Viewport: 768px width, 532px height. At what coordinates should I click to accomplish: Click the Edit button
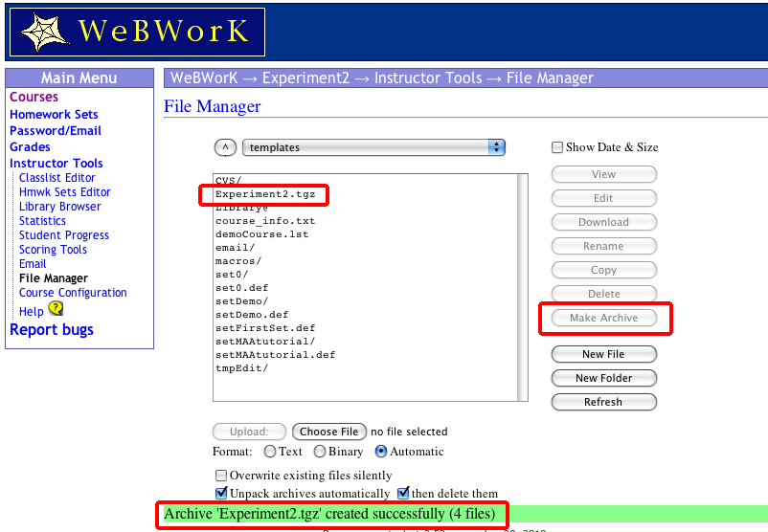(x=604, y=198)
